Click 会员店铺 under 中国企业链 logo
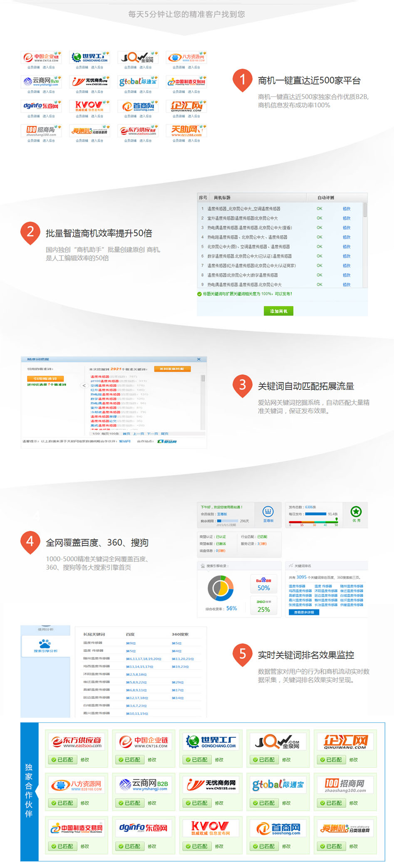Viewport: 394px width, 868px height. coord(34,67)
